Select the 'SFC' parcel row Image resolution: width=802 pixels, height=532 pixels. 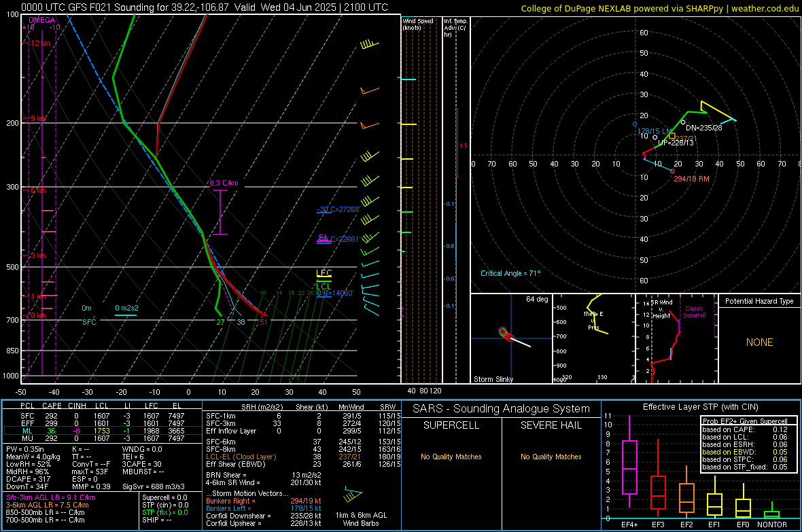[103, 416]
